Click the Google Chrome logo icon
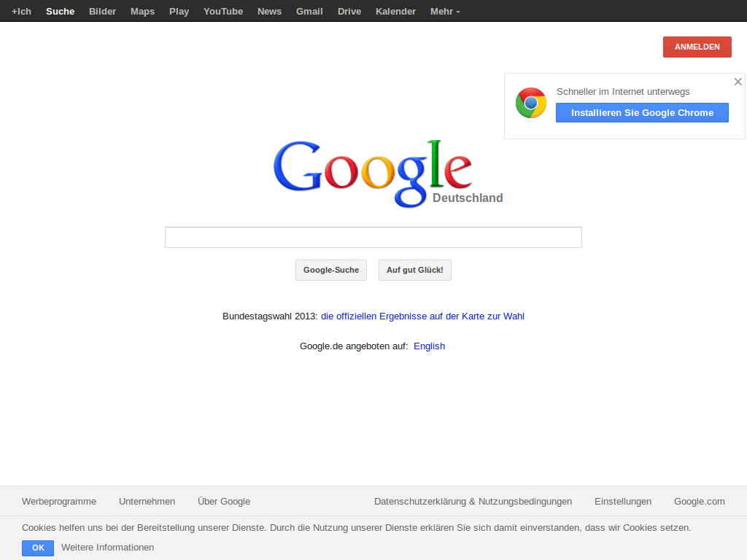The image size is (747, 560). pos(530,103)
